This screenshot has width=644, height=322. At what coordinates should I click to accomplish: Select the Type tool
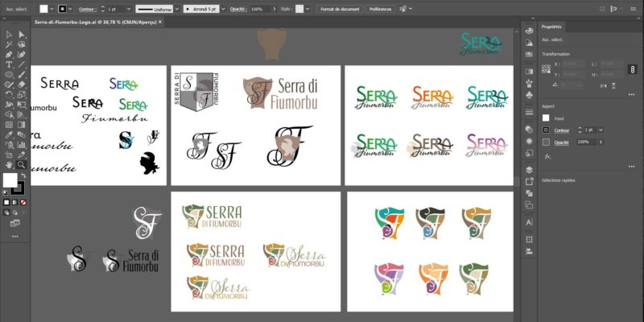(x=8, y=64)
